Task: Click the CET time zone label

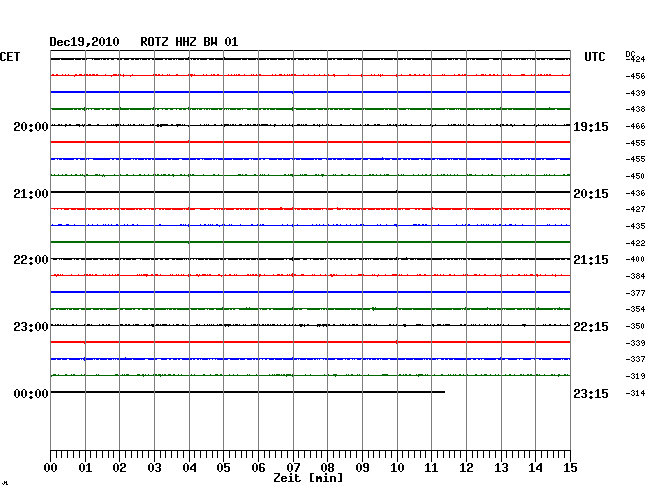Action: click(x=10, y=57)
